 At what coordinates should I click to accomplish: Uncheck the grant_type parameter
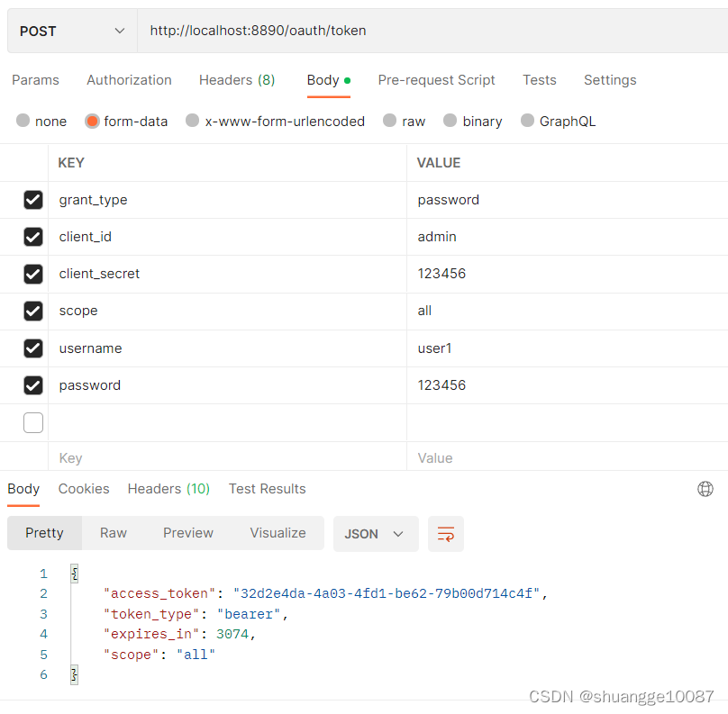33,199
